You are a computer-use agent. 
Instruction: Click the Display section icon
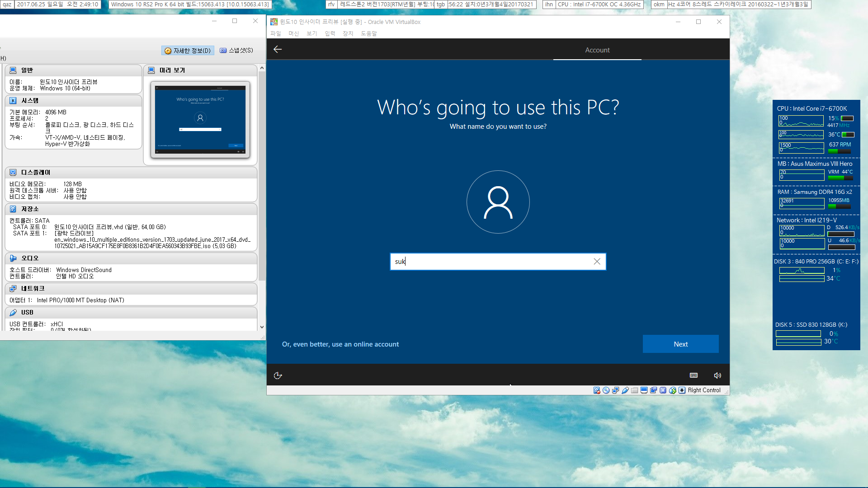coord(13,172)
